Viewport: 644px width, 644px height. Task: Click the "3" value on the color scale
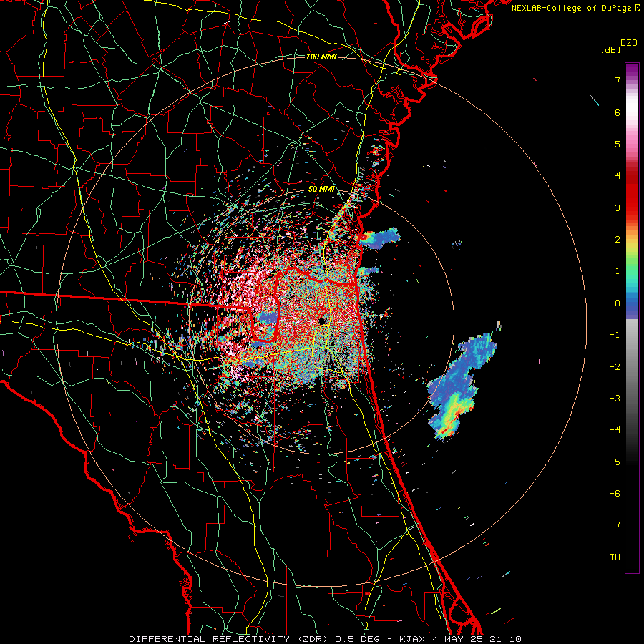618,208
